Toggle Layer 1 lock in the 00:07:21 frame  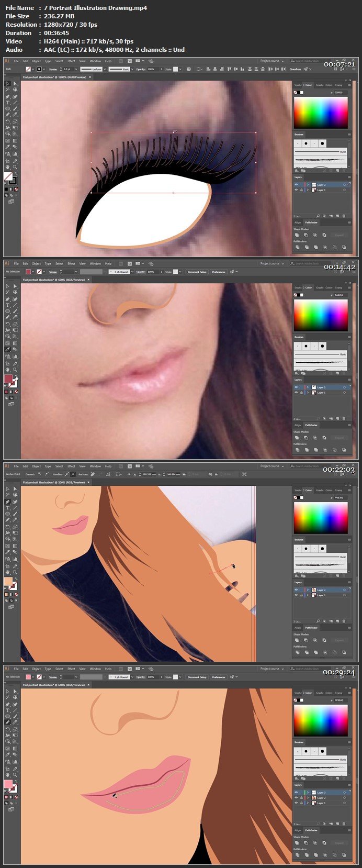[301, 190]
